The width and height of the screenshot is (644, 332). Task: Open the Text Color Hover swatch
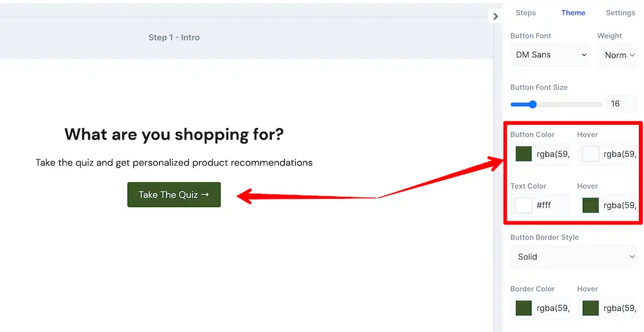[591, 205]
